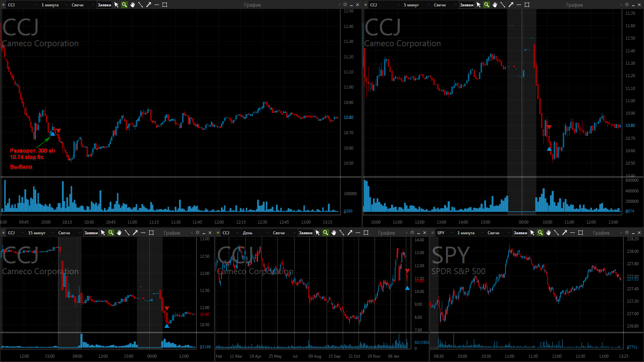Select the pointer tool in 1-minute CCJ chart
The image size is (644, 362).
point(116,5)
